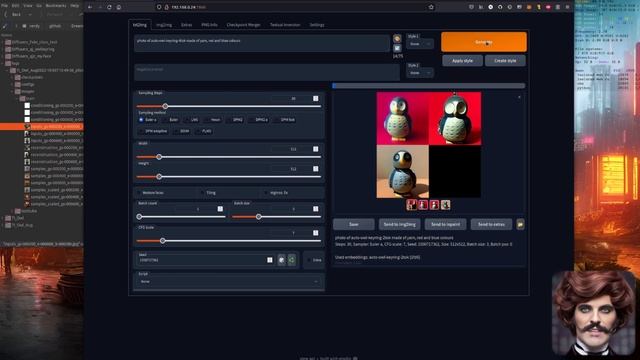The image size is (640, 360).
Task: Click the prompt text field
Action: coord(262,43)
